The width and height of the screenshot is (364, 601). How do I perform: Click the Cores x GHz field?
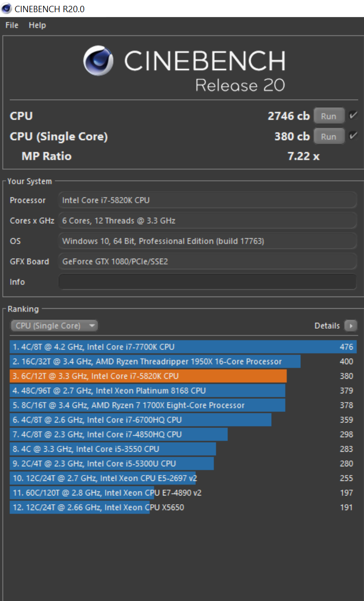208,221
